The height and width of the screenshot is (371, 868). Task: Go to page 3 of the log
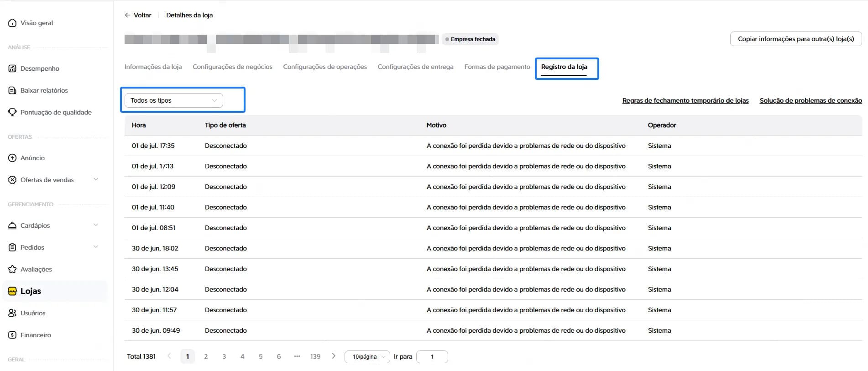224,356
